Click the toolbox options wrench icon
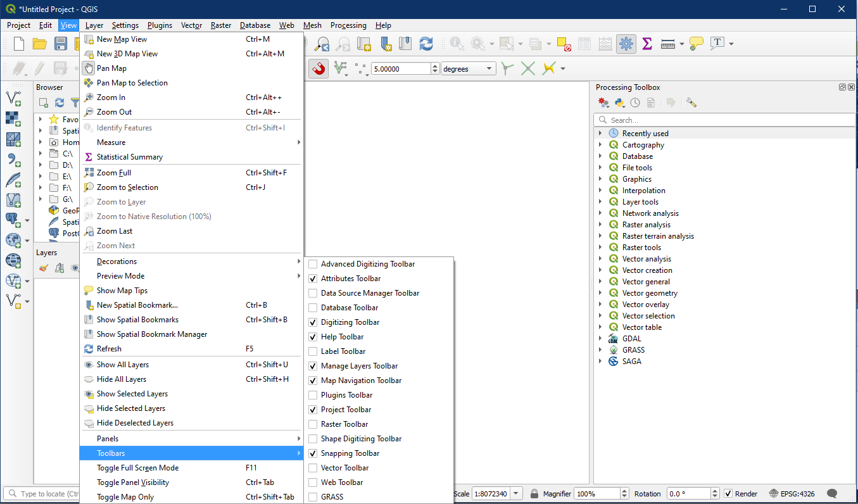Image resolution: width=858 pixels, height=504 pixels. [x=691, y=103]
